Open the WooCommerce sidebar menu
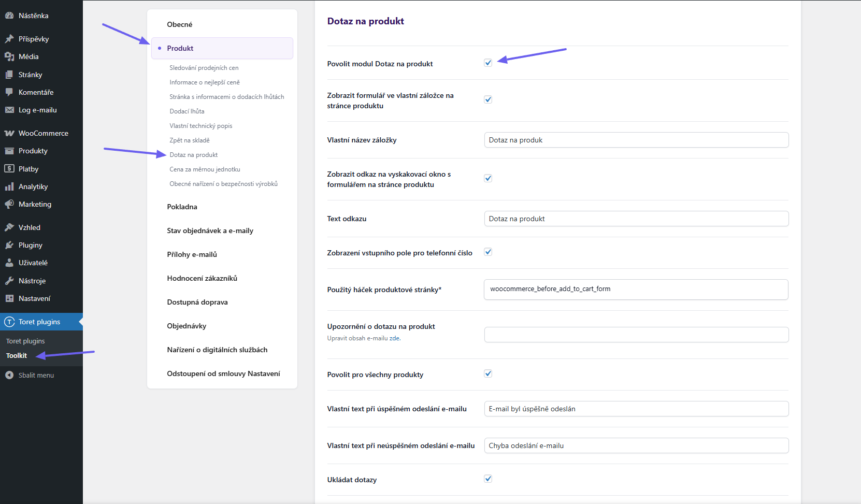The image size is (861, 504). (x=10, y=133)
